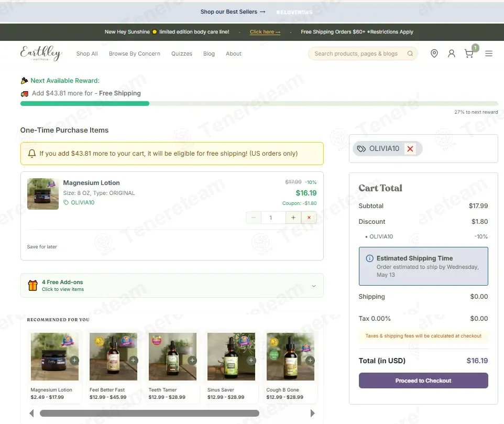Image resolution: width=504 pixels, height=424 pixels.
Task: Open the Feel Better Fast product image
Action: 113,356
